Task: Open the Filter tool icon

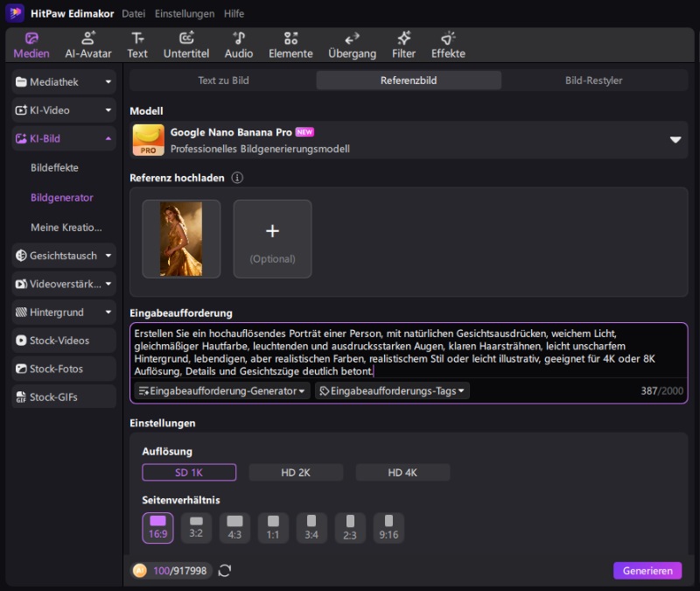Action: [403, 45]
